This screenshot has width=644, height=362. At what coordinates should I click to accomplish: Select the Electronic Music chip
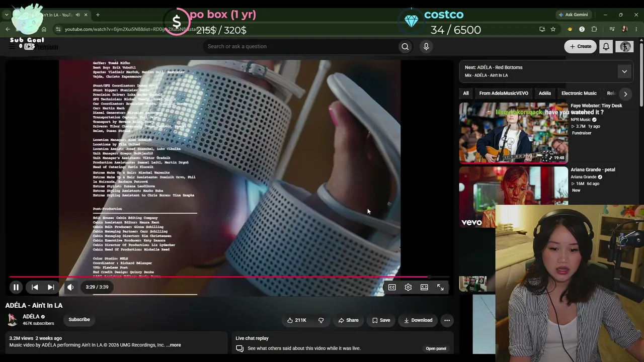[579, 93]
